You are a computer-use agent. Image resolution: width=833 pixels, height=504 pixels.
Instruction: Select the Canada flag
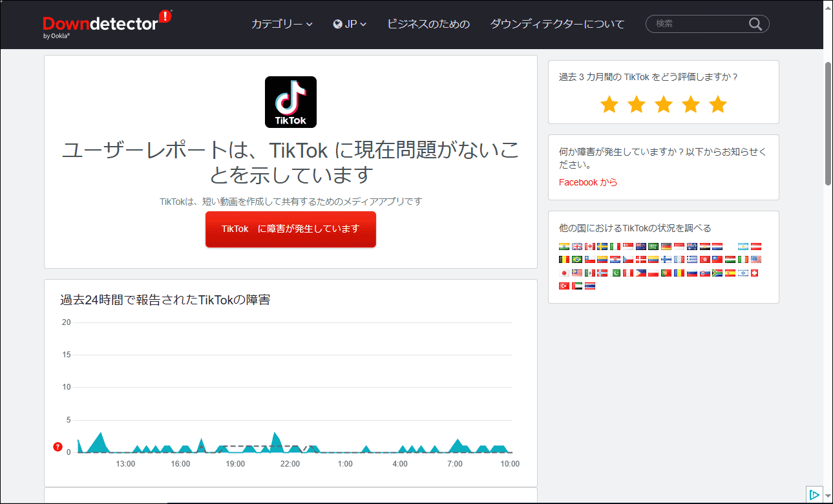pos(590,247)
